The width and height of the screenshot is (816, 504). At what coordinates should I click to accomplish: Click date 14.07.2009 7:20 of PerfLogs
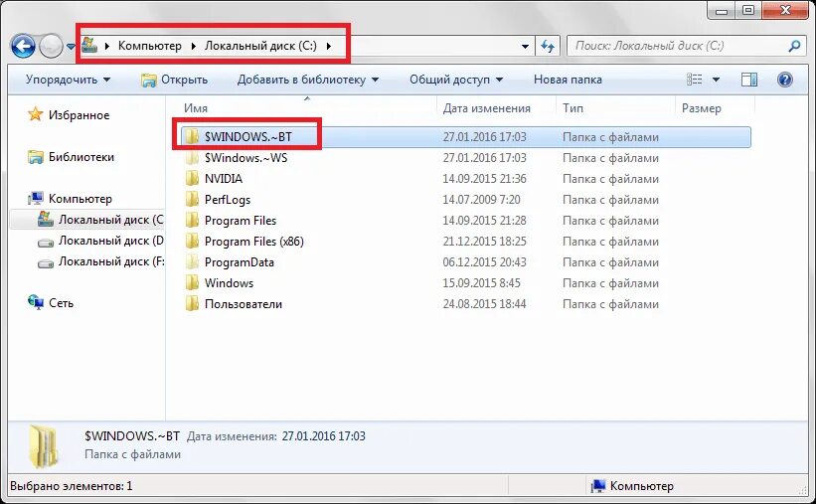click(x=481, y=200)
